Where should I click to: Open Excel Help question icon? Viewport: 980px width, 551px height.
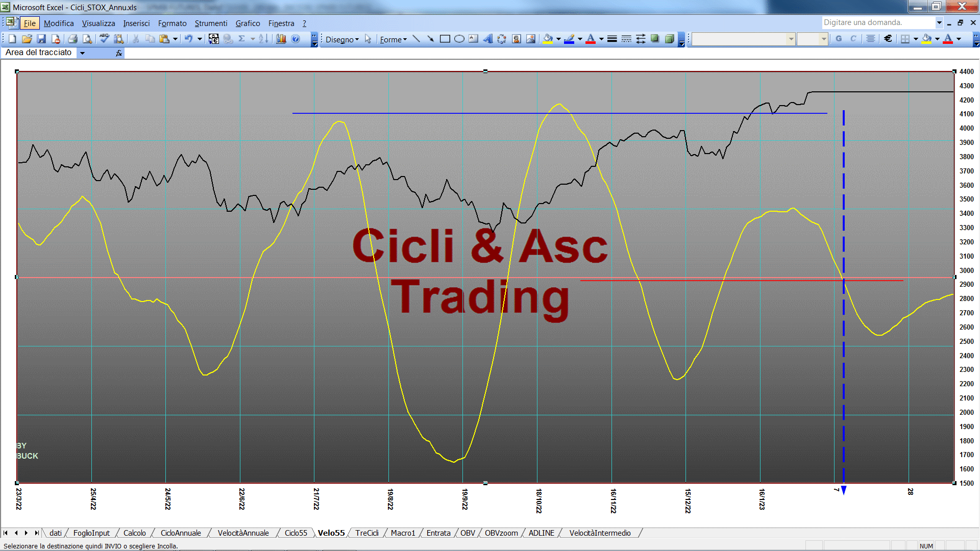pyautogui.click(x=296, y=39)
